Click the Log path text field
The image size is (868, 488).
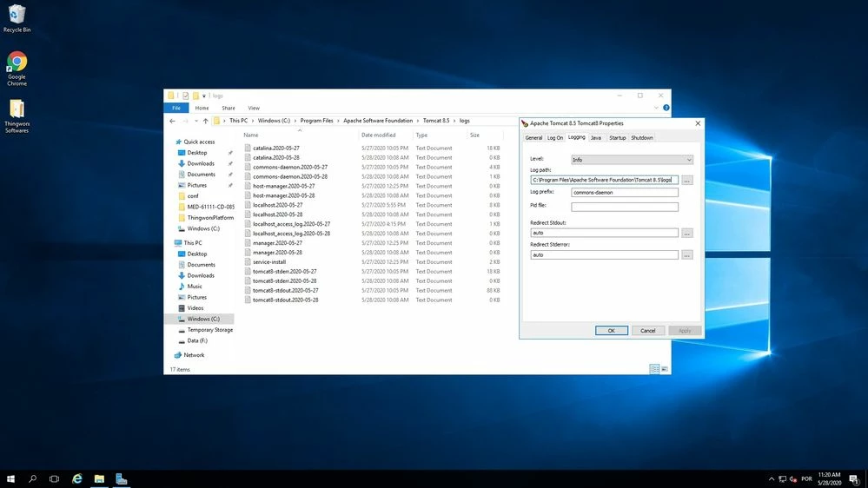tap(604, 181)
